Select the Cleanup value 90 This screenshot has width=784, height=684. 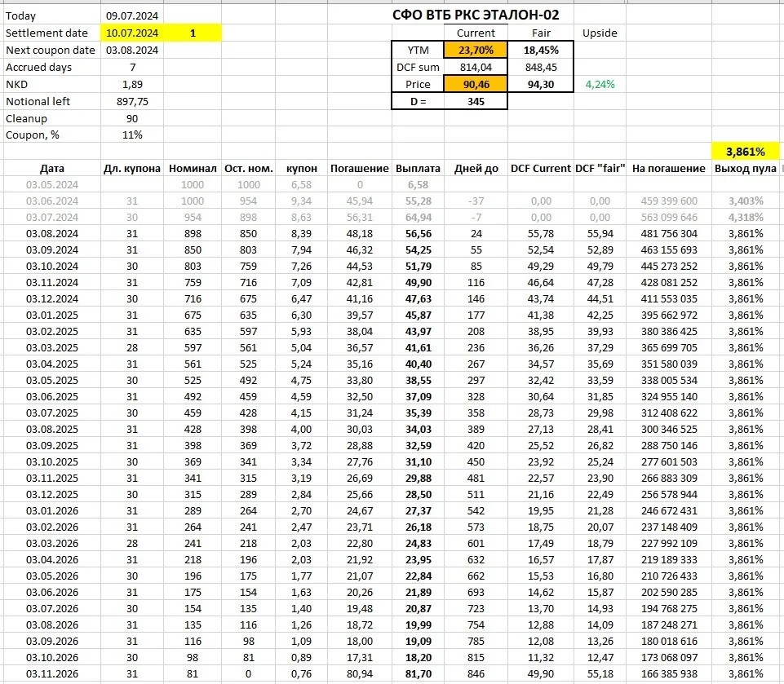(x=132, y=118)
